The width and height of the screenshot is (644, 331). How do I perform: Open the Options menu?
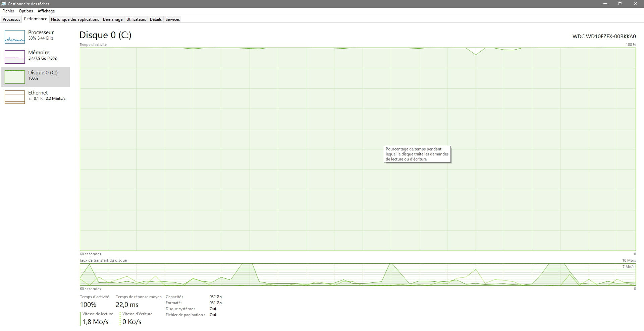point(26,11)
